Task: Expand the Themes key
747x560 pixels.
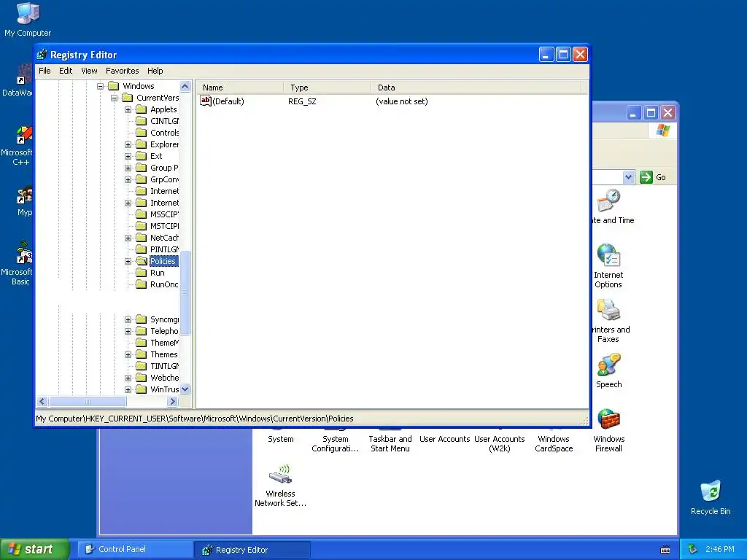Action: point(128,355)
